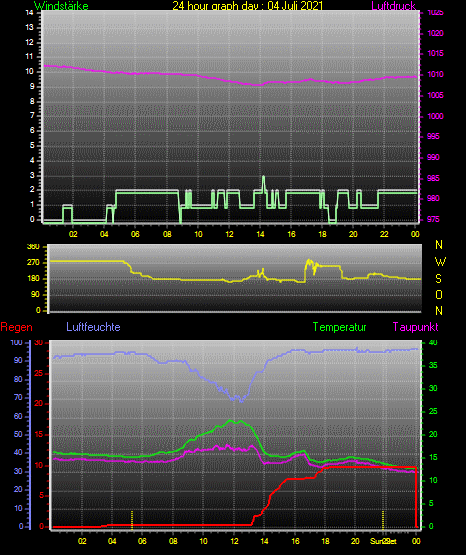Click the Temperatur legend label
The image size is (466, 555).
pos(339,327)
